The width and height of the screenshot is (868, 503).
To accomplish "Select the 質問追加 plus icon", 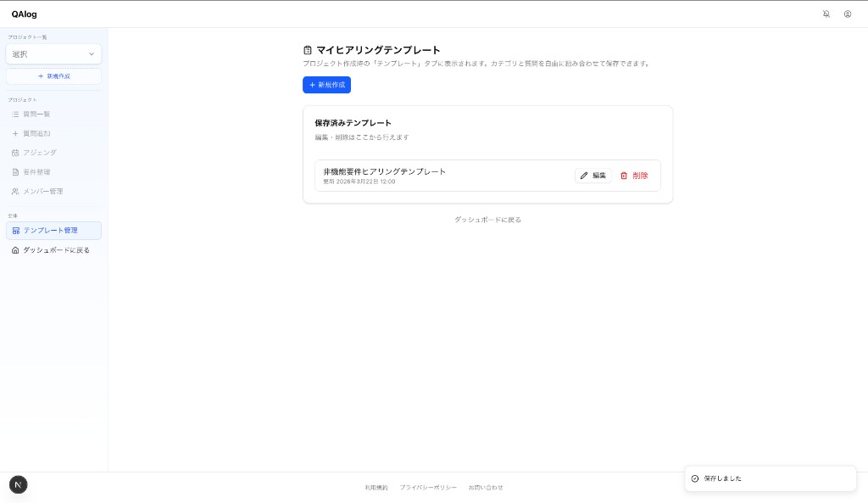I will pyautogui.click(x=15, y=133).
